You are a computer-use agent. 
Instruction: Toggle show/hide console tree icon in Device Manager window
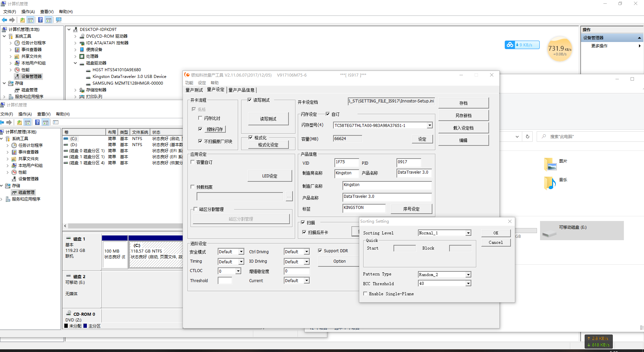(x=31, y=20)
